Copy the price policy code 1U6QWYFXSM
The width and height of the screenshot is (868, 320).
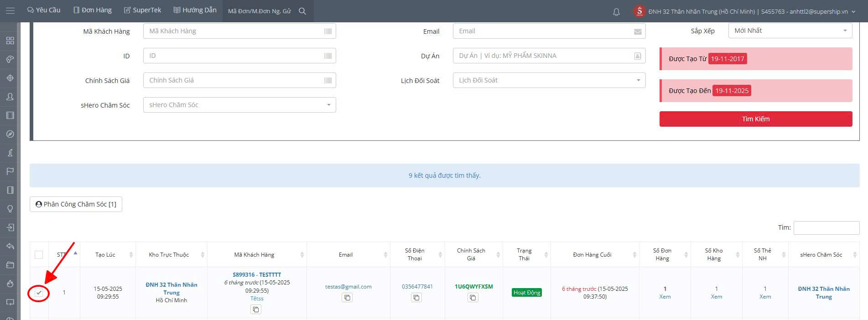pyautogui.click(x=473, y=298)
